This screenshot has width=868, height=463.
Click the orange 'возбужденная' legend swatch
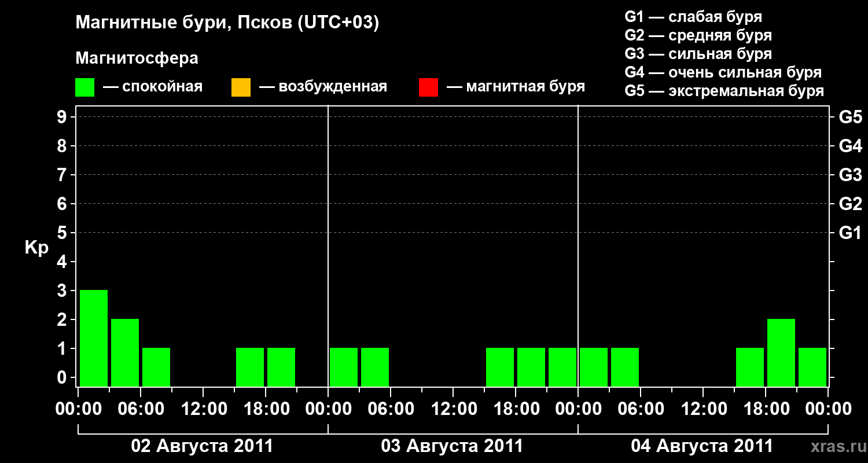pyautogui.click(x=241, y=87)
